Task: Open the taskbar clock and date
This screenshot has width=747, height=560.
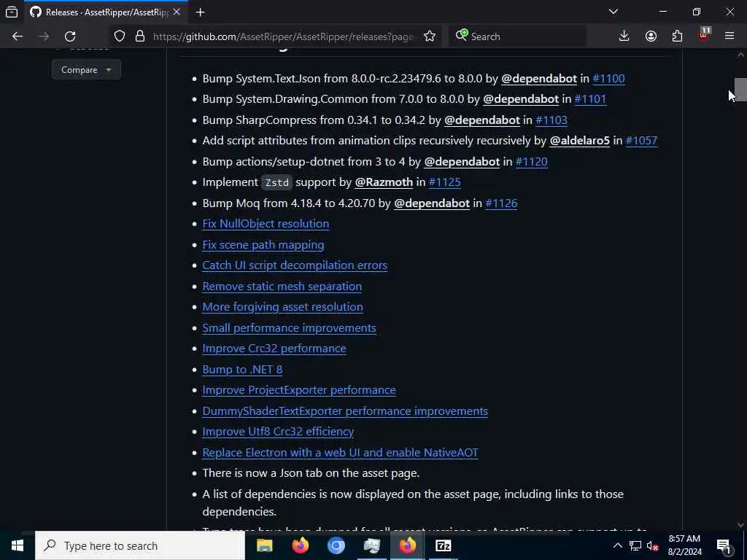Action: (x=684, y=545)
